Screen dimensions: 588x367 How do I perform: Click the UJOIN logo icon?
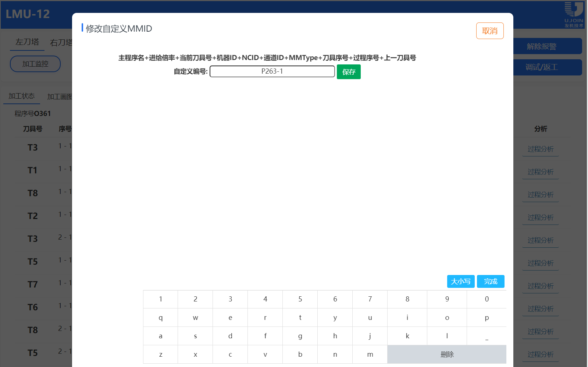click(x=574, y=15)
